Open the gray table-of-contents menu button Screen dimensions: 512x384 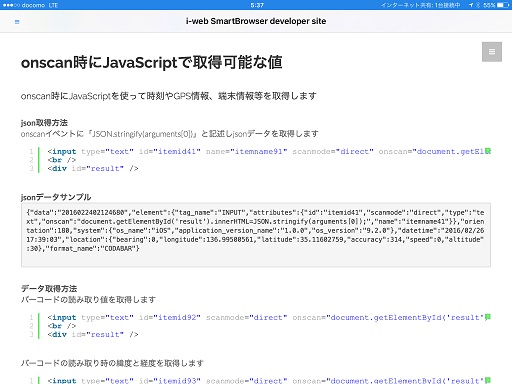(492, 52)
